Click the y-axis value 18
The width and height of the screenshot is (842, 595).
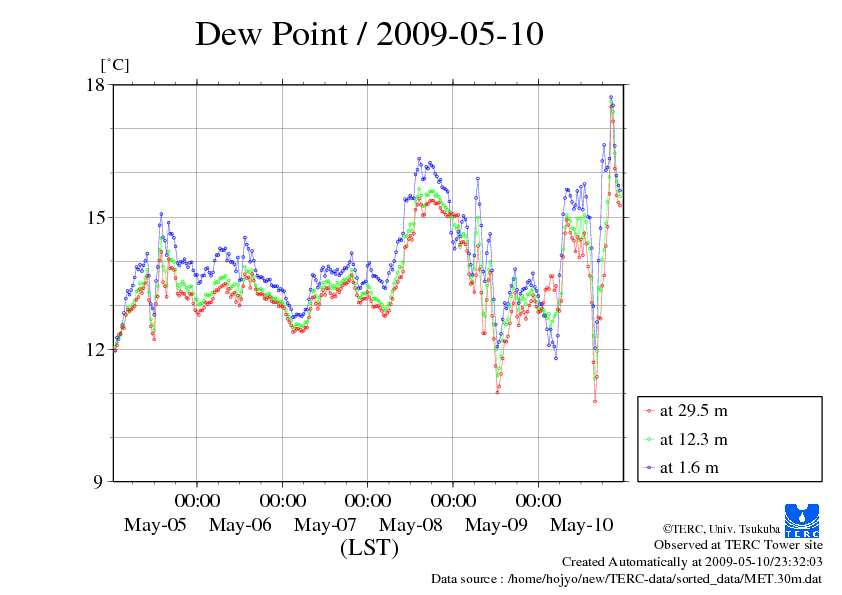(x=96, y=85)
